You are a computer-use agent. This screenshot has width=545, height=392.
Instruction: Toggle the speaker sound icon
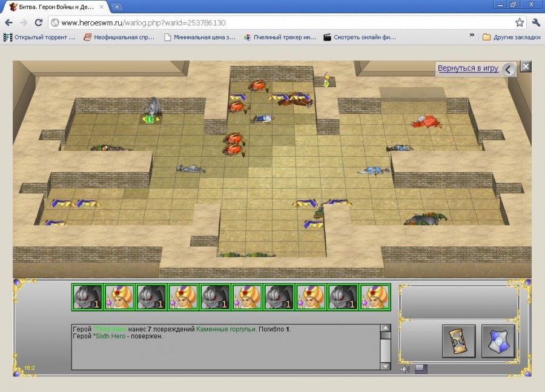405,369
